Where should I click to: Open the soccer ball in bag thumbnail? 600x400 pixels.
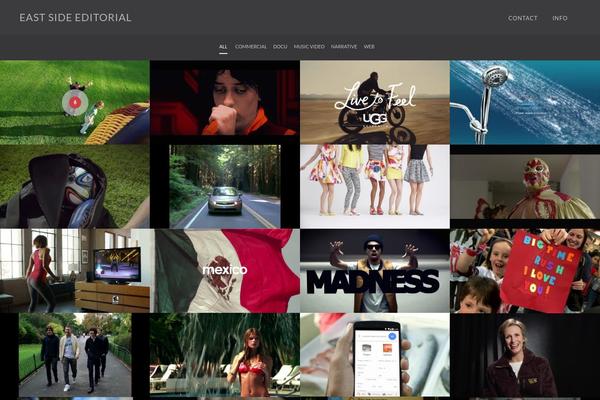click(x=75, y=186)
